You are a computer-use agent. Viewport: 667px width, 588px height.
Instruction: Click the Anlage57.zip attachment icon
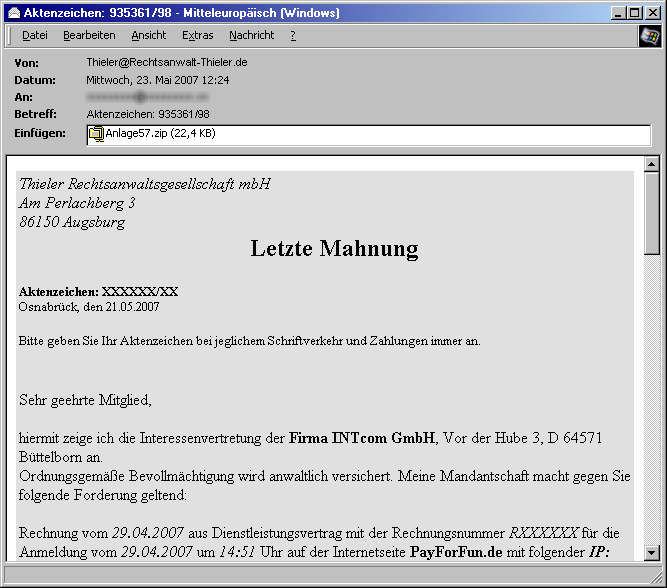96,134
